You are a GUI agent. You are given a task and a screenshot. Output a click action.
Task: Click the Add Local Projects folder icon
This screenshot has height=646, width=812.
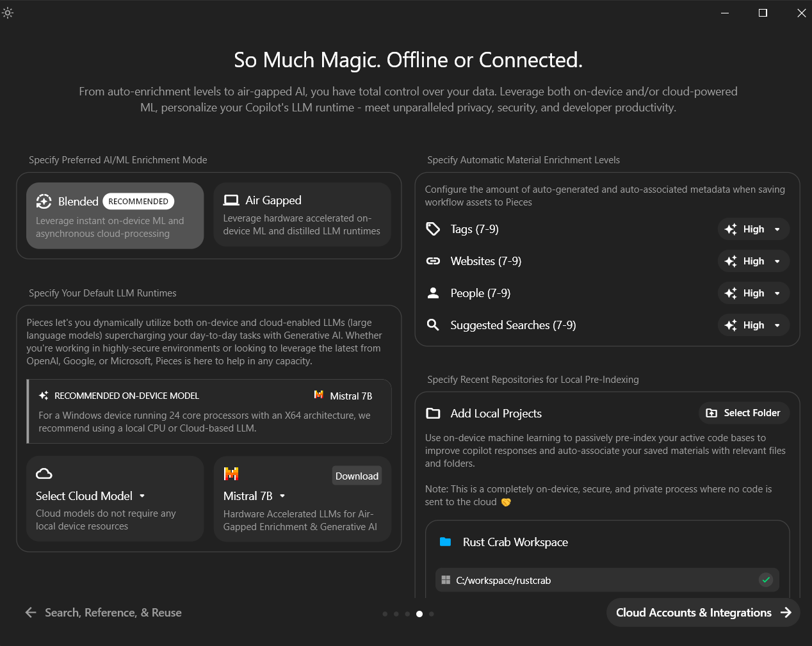coord(434,414)
